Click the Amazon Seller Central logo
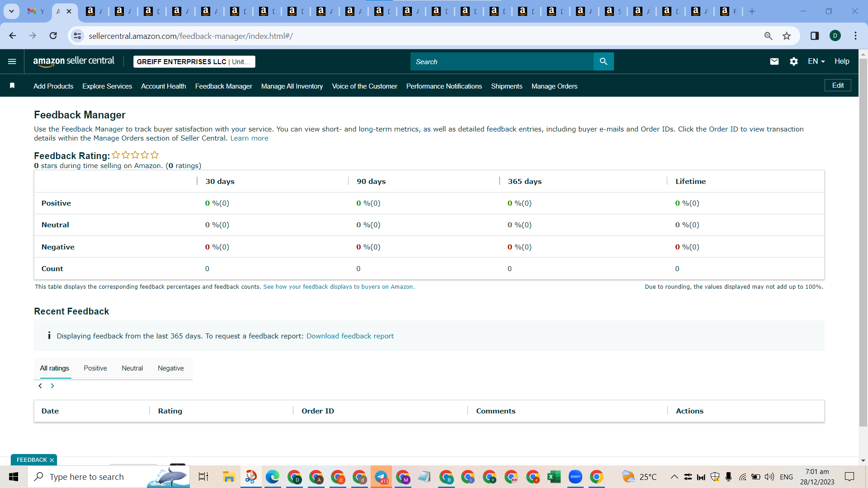The image size is (868, 488). [74, 61]
